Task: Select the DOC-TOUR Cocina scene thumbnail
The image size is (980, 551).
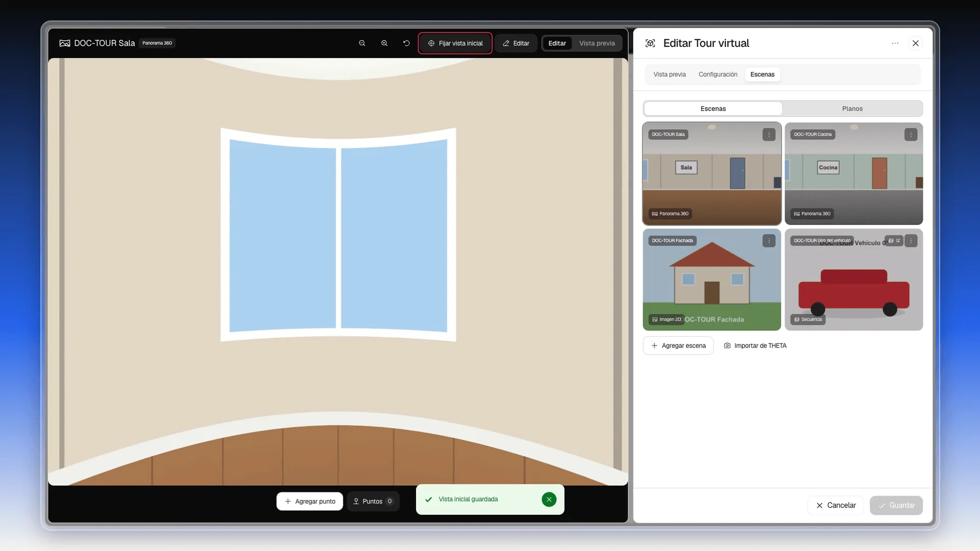Action: (x=853, y=173)
